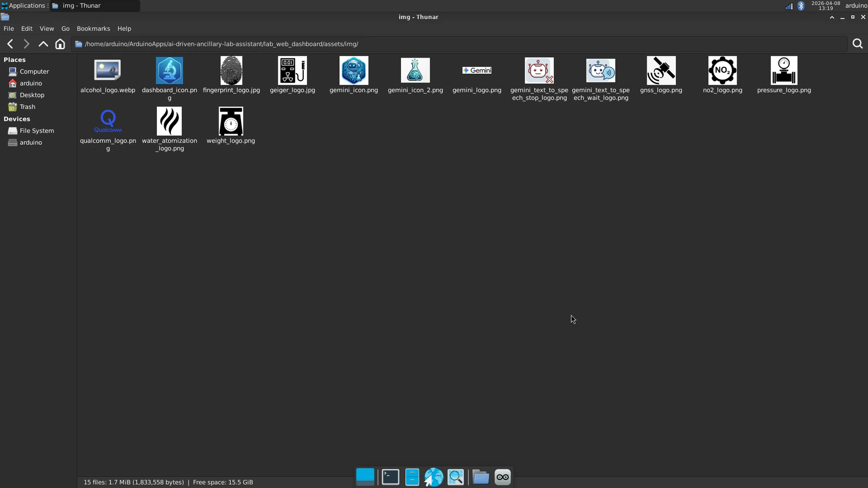Open the search magnifier in Thunar toolbar

tap(858, 44)
